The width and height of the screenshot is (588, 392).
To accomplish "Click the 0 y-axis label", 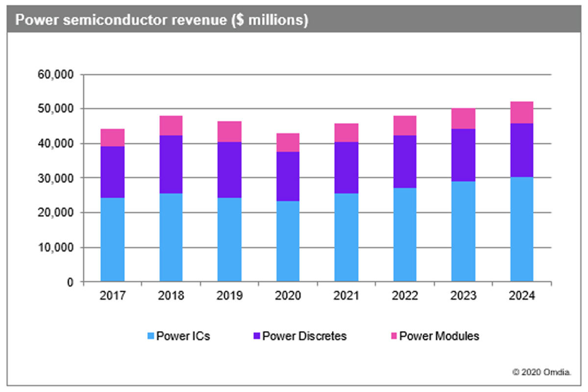I will tap(71, 282).
